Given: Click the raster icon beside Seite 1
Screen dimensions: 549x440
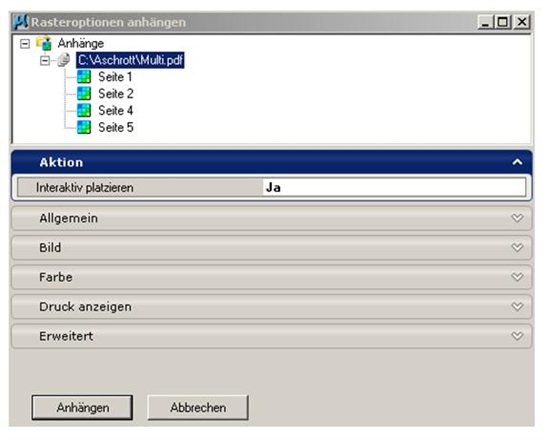Looking at the screenshot, I should 84,77.
